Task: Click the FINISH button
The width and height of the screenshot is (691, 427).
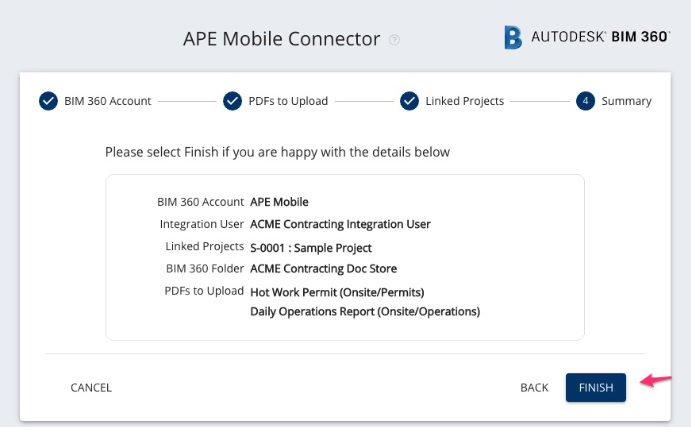Action: coord(596,387)
